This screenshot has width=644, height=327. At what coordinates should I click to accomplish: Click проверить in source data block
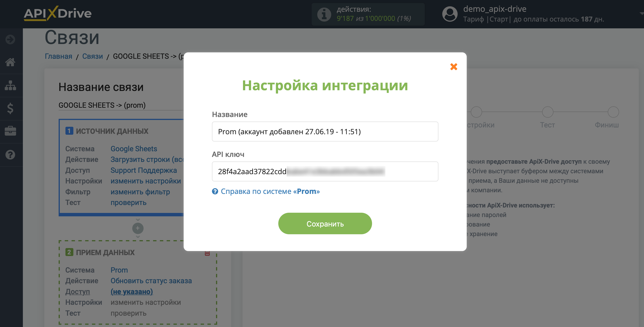tap(128, 203)
